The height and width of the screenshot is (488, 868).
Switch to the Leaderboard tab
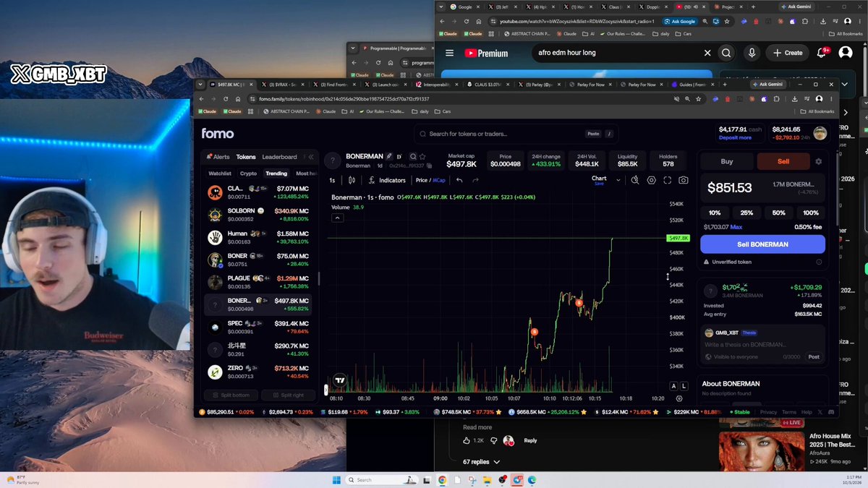point(279,157)
